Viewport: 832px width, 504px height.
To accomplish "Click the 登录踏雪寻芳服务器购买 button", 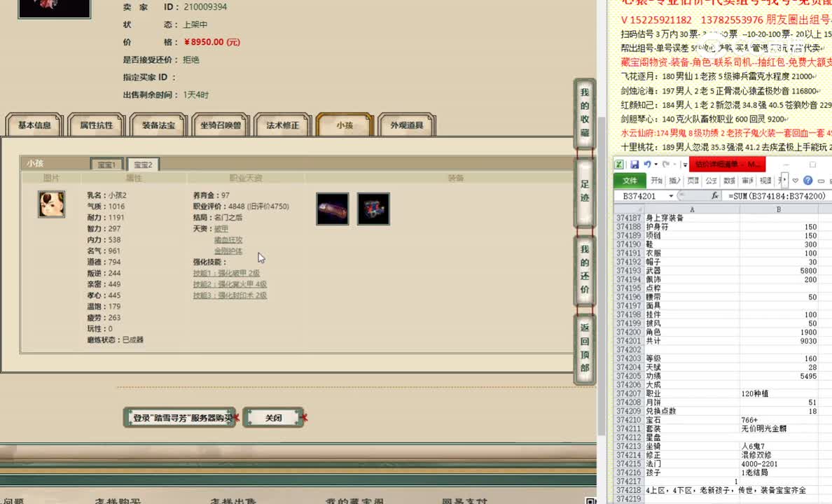I will coord(179,417).
